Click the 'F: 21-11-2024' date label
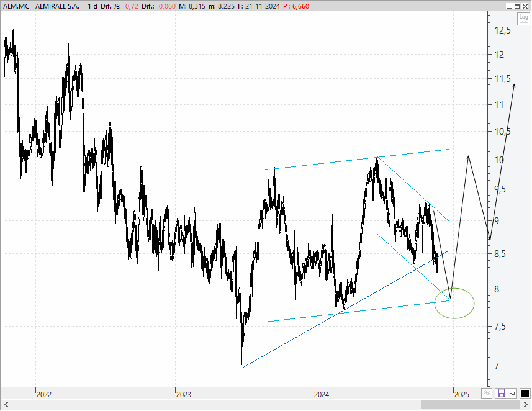This screenshot has height=411, width=532. [x=259, y=6]
